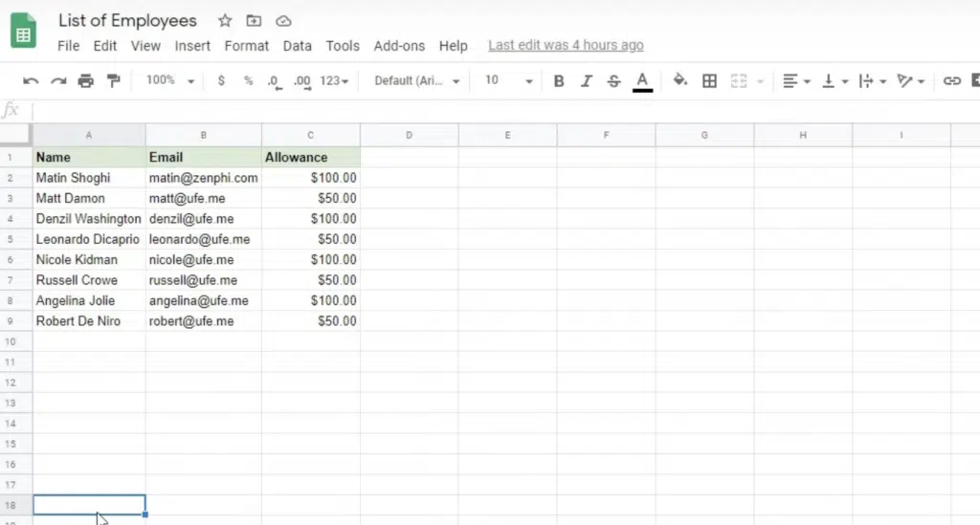Format as currency with dollar icon
980x525 pixels.
coord(221,80)
